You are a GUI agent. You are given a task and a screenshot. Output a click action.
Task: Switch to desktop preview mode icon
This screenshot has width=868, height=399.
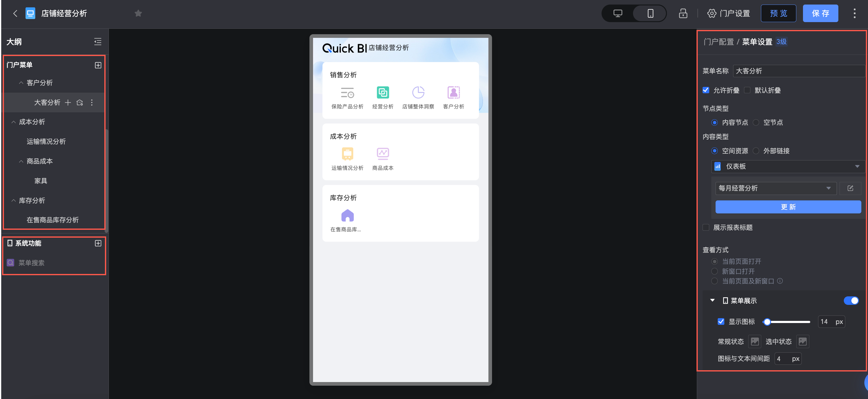click(x=617, y=14)
